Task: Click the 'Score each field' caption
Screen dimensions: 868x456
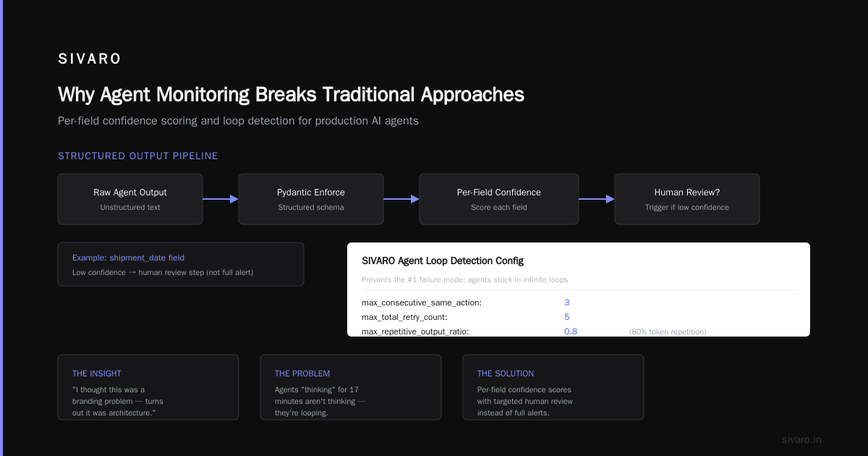Action: pyautogui.click(x=499, y=208)
